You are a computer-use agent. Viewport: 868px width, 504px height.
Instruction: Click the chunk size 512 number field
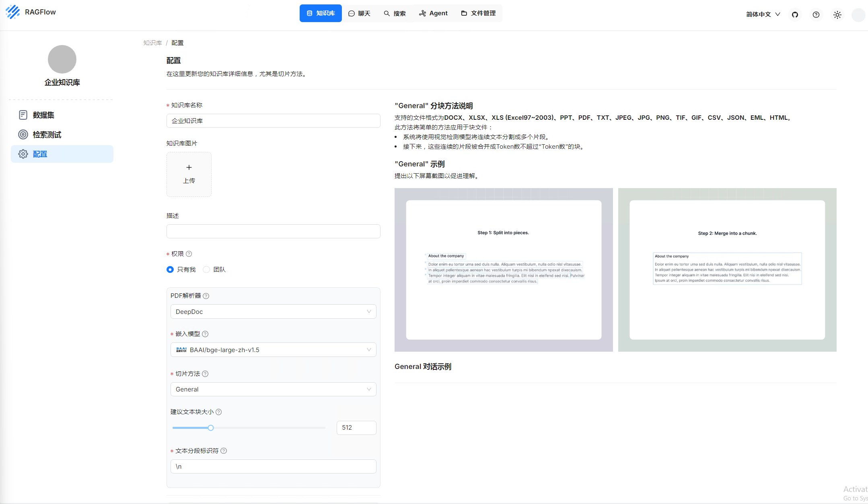point(356,428)
